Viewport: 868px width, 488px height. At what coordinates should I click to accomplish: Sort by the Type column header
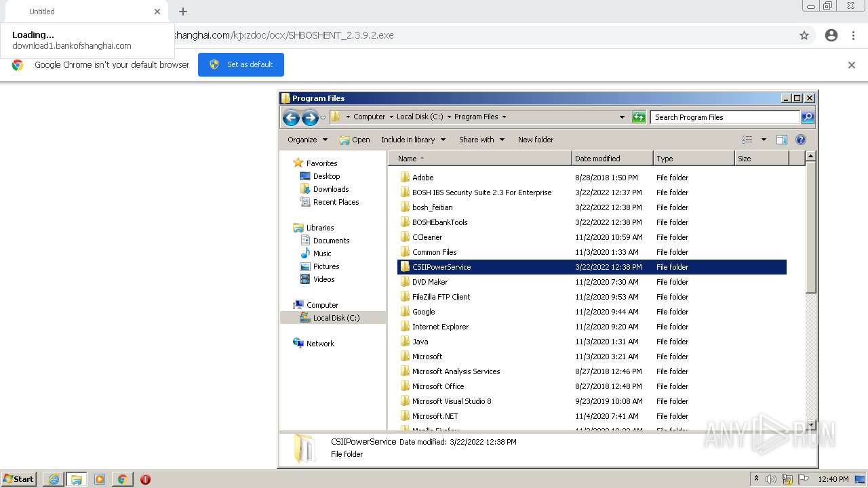pos(694,159)
